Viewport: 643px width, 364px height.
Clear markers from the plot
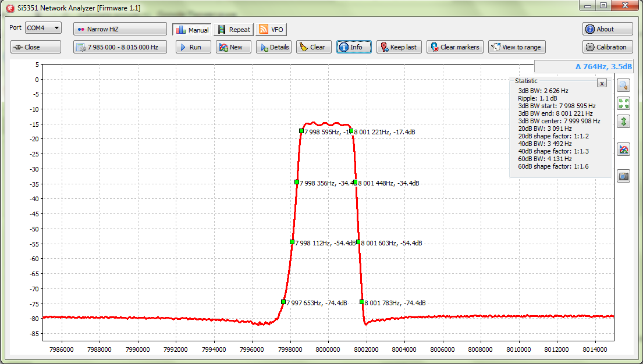pyautogui.click(x=455, y=47)
